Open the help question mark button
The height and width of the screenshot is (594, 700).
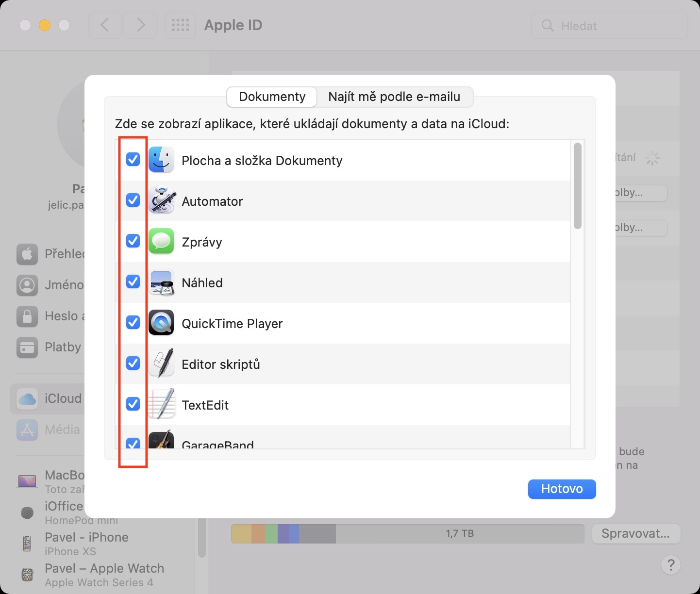[x=671, y=565]
